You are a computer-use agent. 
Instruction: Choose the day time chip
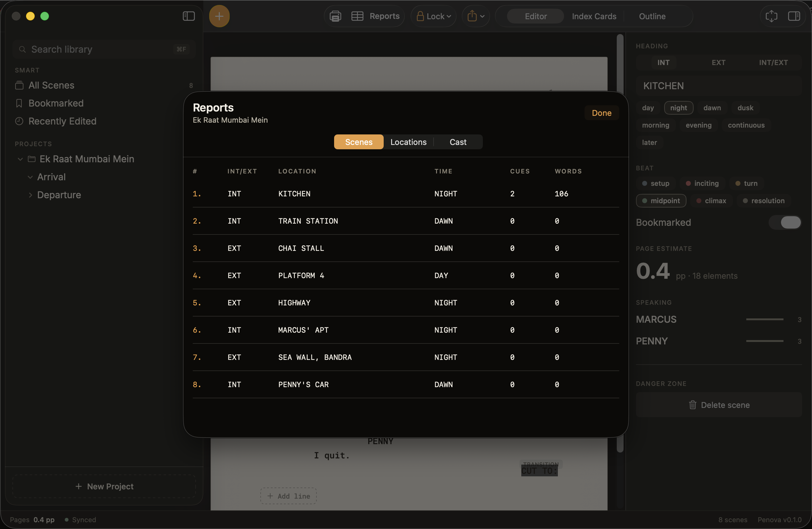[x=648, y=108]
